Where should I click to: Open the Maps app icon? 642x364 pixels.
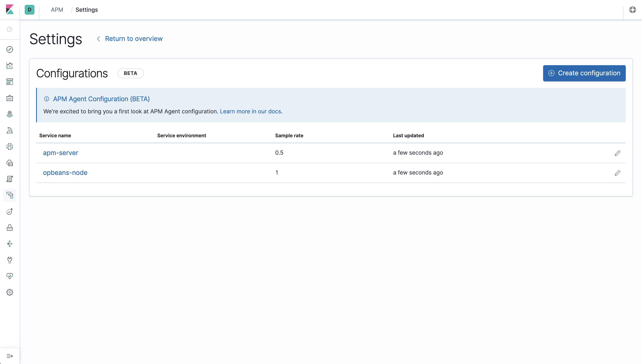pyautogui.click(x=10, y=114)
